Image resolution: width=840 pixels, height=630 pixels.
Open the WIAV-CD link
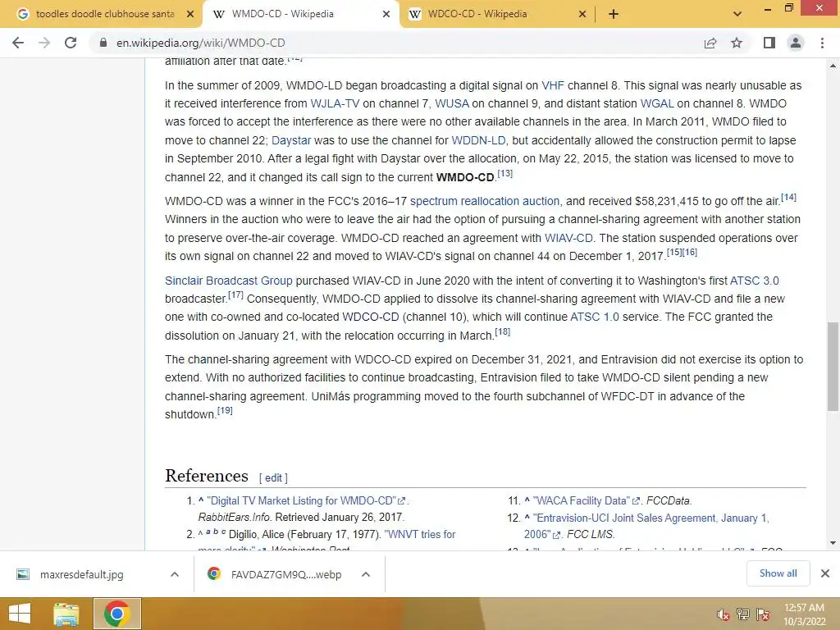click(x=568, y=238)
